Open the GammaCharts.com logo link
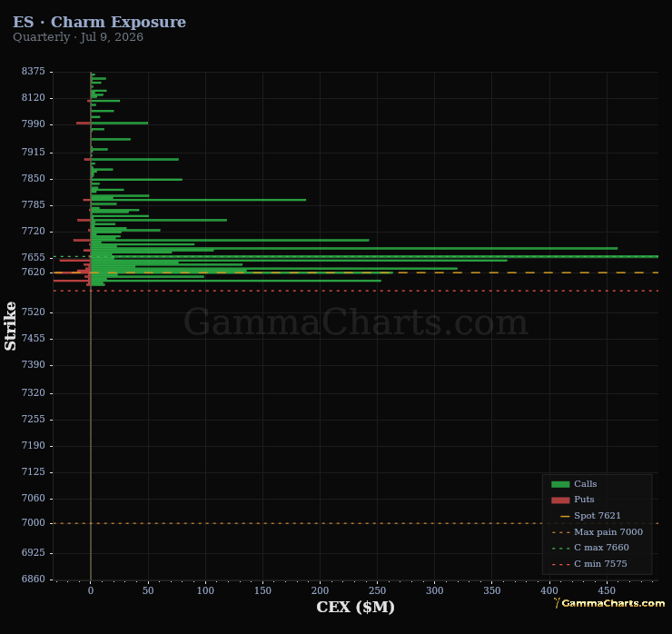Image resolution: width=672 pixels, height=634 pixels. [609, 603]
